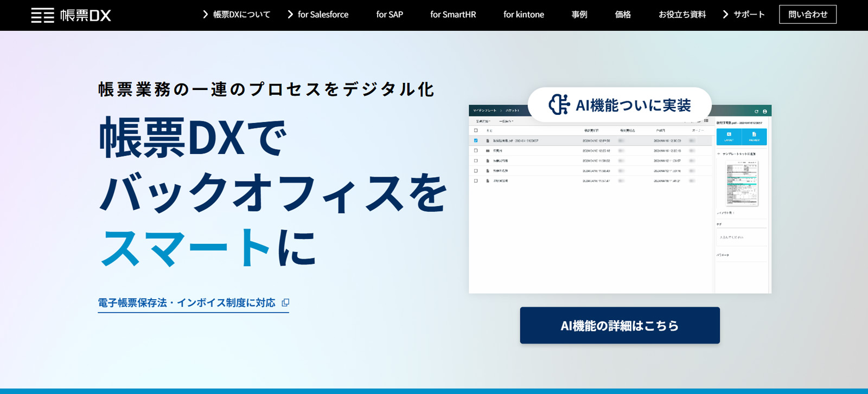Image resolution: width=868 pixels, height=394 pixels.
Task: Click the refresh icon in app preview header
Action: pyautogui.click(x=756, y=111)
